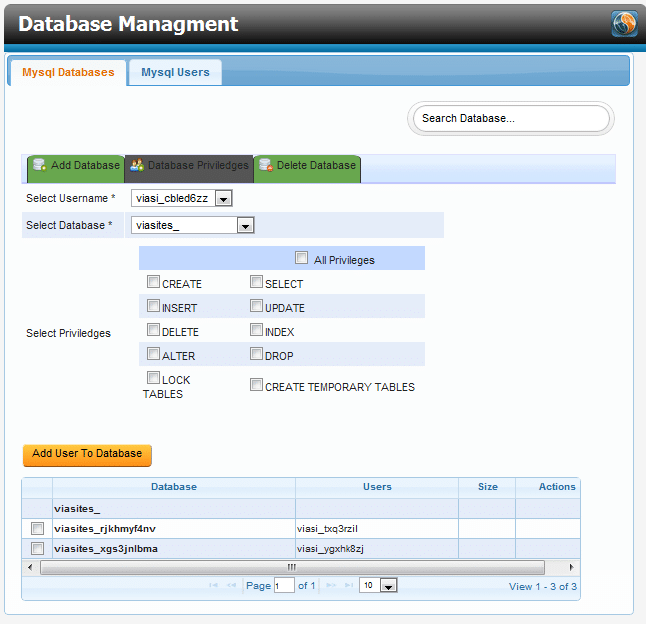Select row checkbox for viasites_rjkhmyf4nv
Screen dimensions: 646x624
coord(37,528)
